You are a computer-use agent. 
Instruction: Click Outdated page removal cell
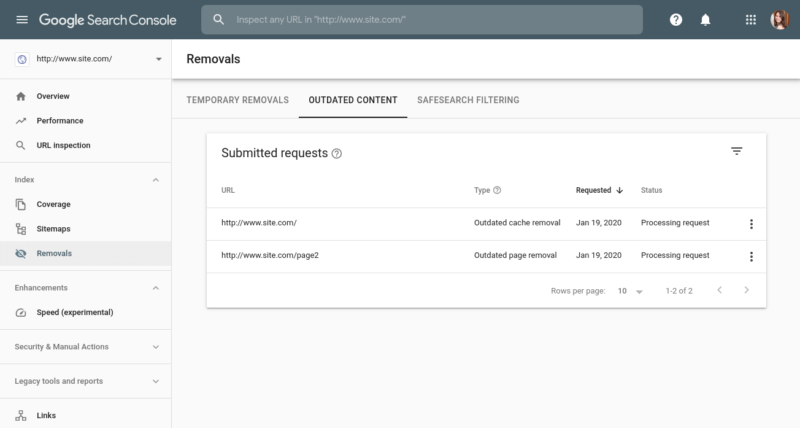pyautogui.click(x=515, y=256)
